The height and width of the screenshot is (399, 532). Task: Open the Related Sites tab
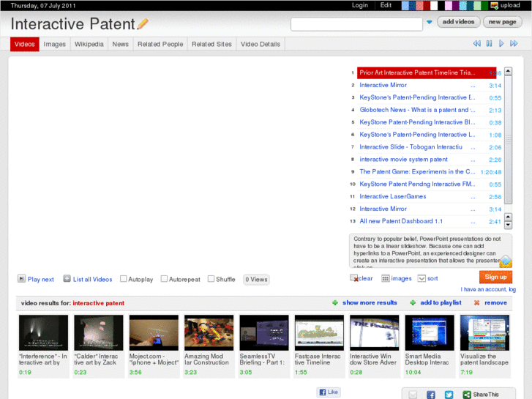point(211,44)
